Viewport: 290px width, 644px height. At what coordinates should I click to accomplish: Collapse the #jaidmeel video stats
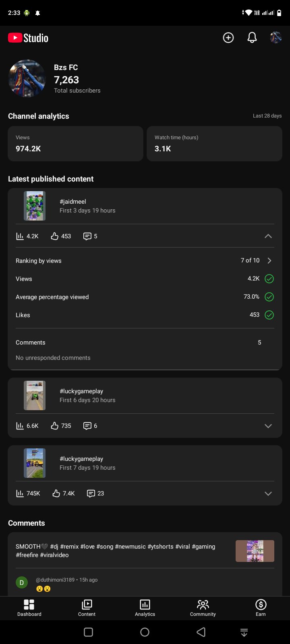[x=268, y=236]
